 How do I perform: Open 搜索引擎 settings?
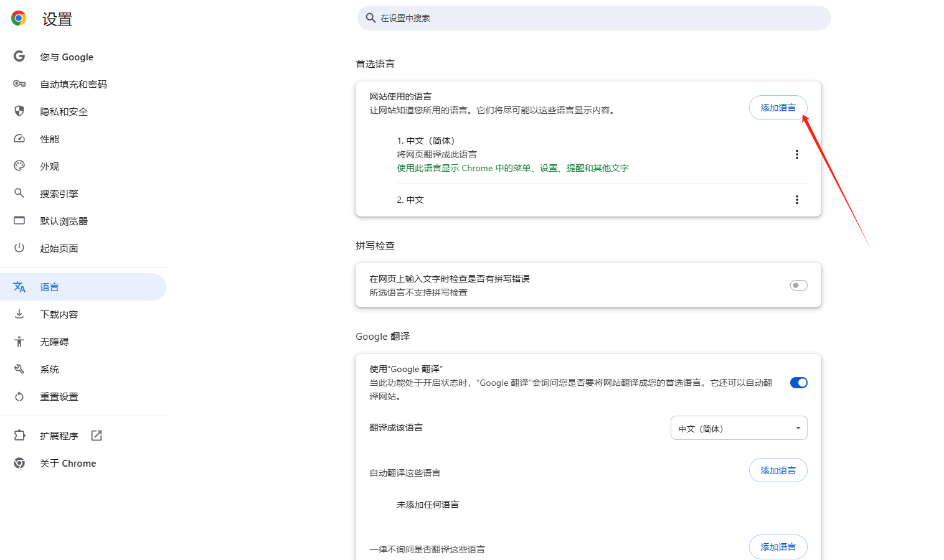[83, 194]
